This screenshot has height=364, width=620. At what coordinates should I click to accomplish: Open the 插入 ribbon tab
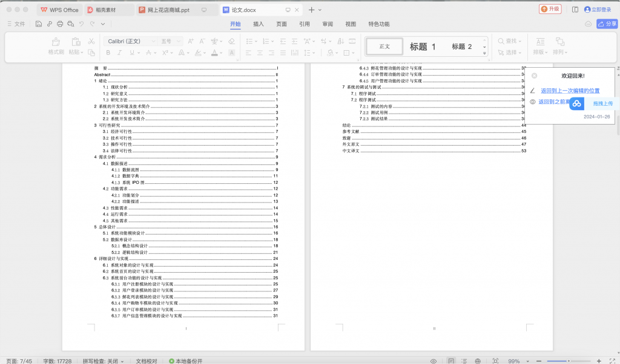[259, 24]
